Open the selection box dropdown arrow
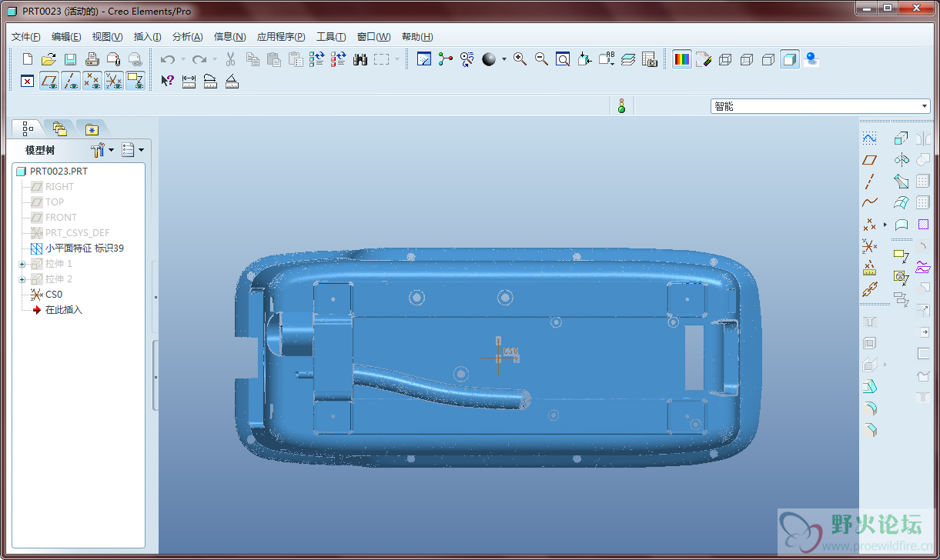The image size is (940, 560). tap(397, 59)
